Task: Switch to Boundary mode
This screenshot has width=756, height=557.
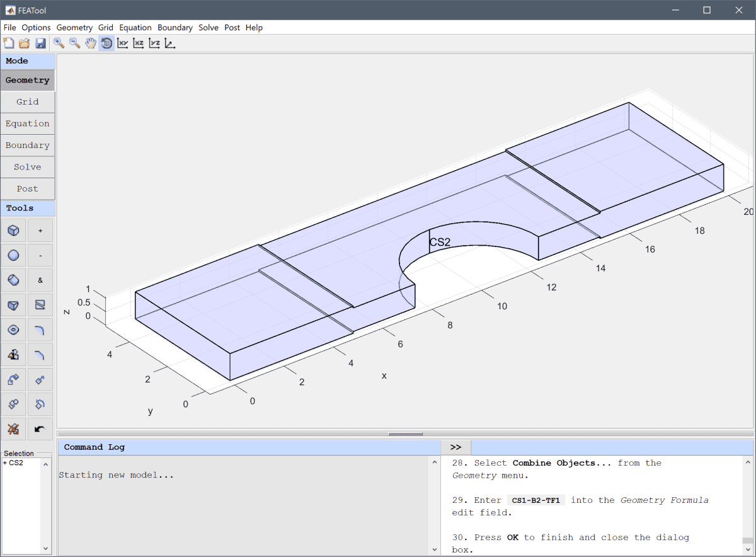Action: tap(28, 145)
